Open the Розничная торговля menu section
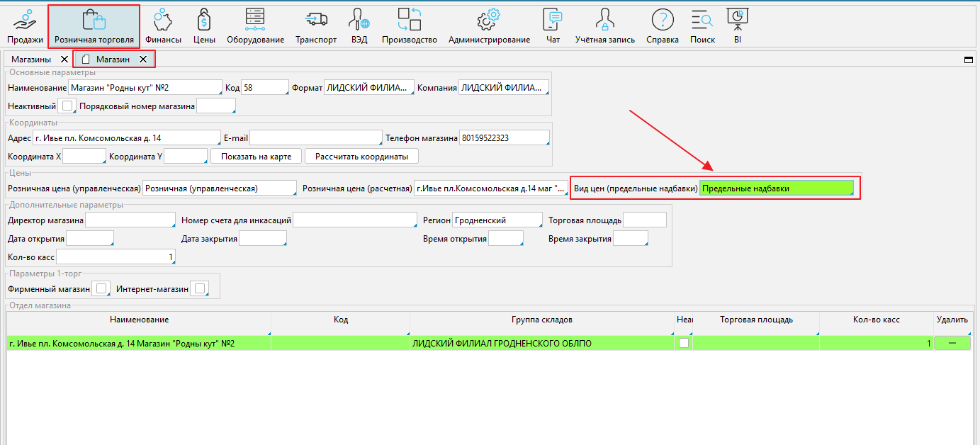 pyautogui.click(x=94, y=26)
